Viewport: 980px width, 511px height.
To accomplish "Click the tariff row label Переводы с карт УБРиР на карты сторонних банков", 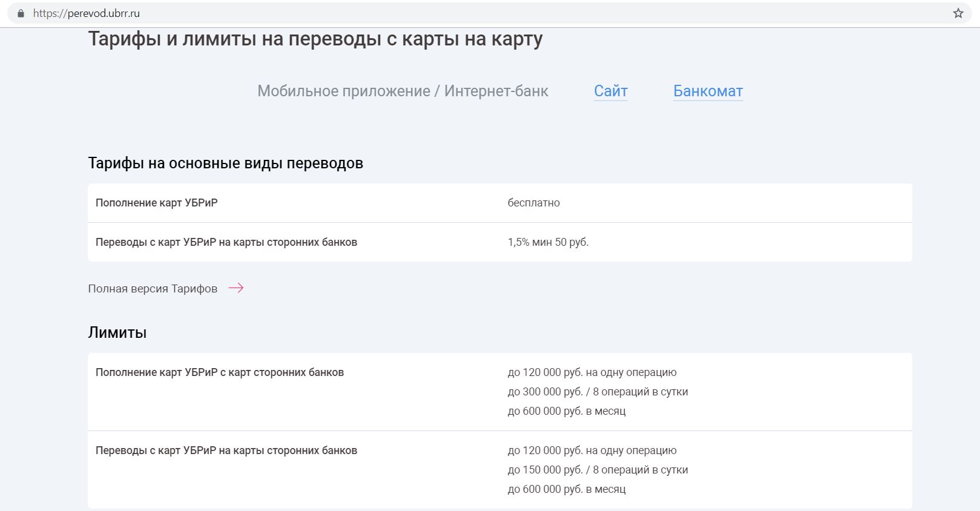I will (226, 242).
